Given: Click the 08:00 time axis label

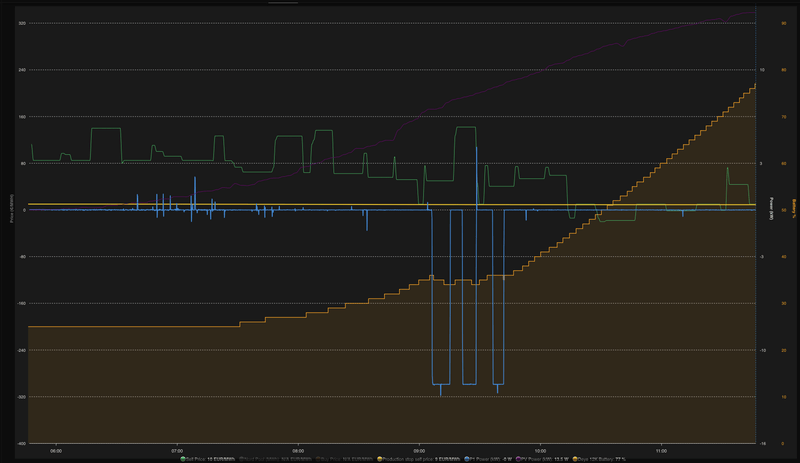Looking at the screenshot, I should coord(298,451).
